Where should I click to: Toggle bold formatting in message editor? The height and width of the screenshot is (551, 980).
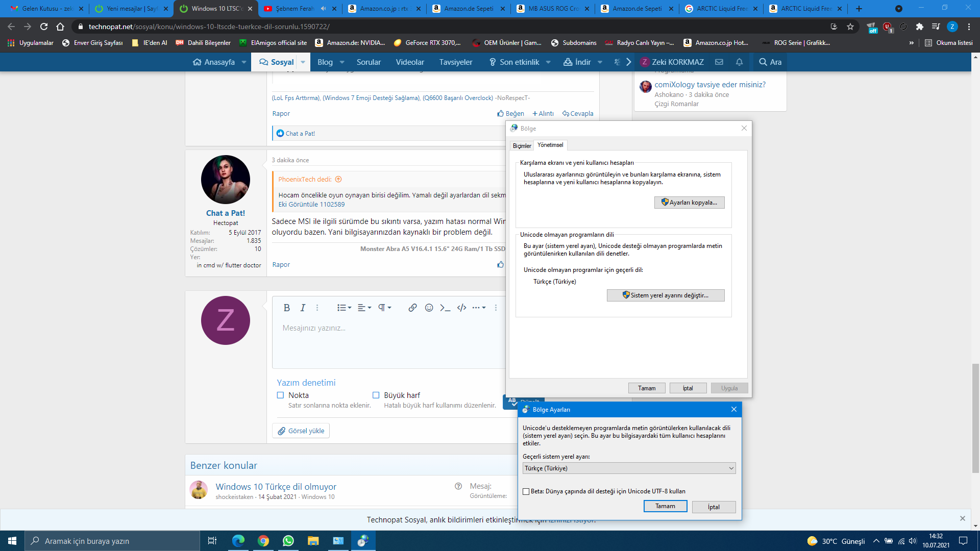[286, 308]
